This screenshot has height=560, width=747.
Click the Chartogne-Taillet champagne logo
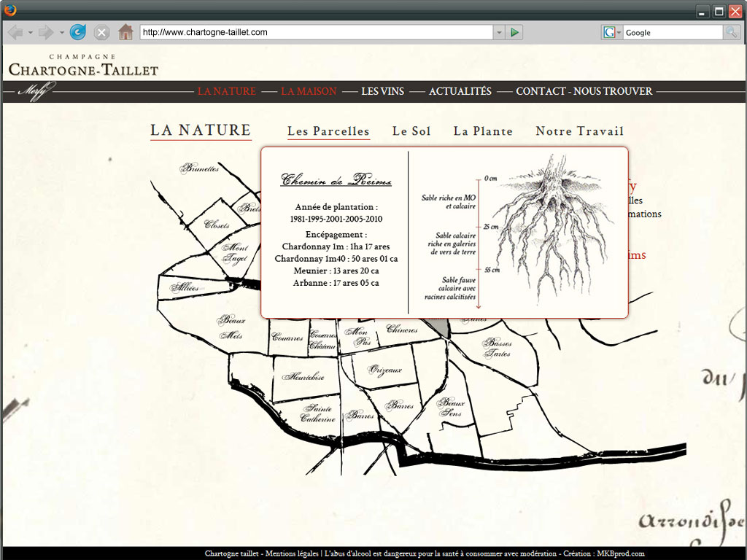pos(83,66)
